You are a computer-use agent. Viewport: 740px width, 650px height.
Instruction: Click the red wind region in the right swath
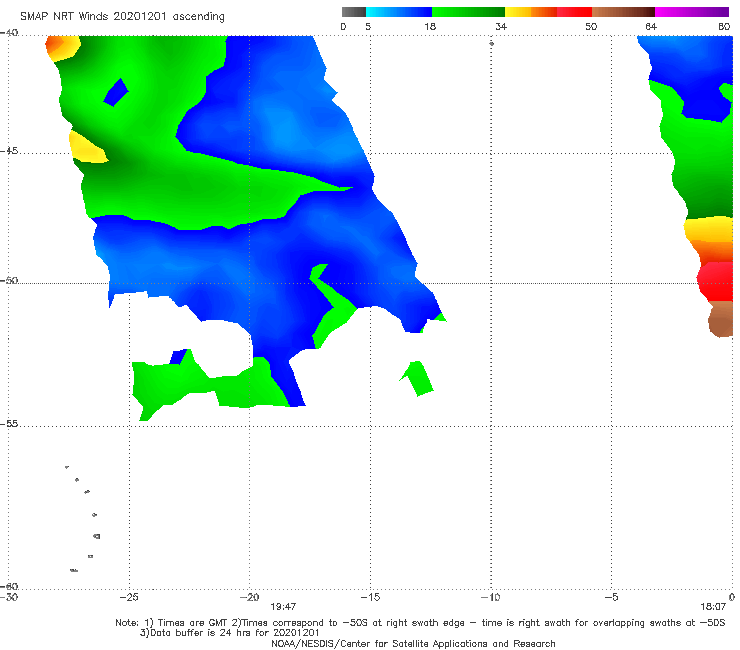716,282
